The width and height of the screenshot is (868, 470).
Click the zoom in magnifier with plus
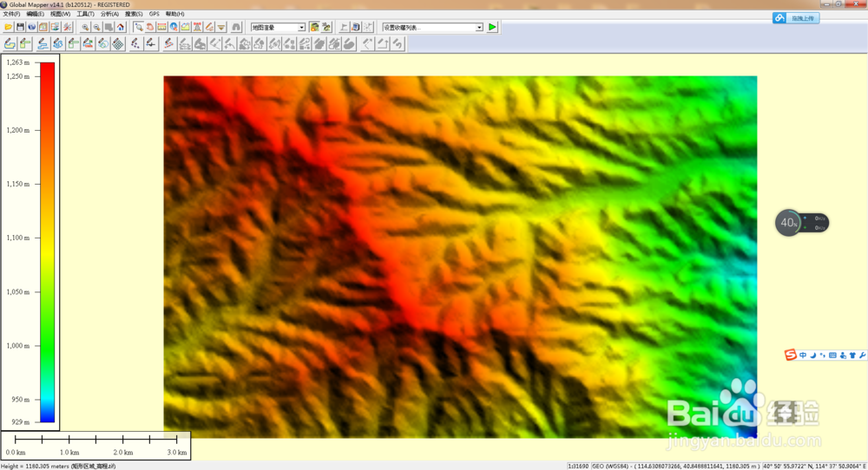pyautogui.click(x=85, y=27)
